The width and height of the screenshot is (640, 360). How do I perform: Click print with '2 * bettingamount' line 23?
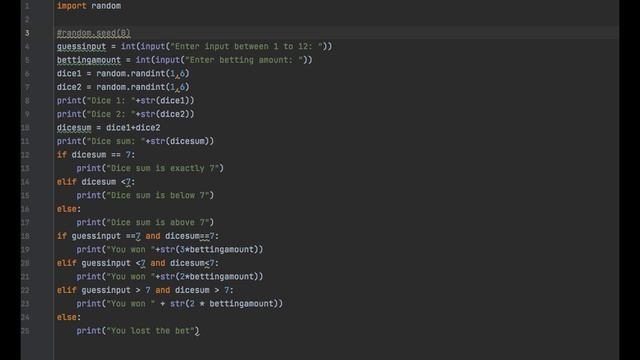point(180,304)
